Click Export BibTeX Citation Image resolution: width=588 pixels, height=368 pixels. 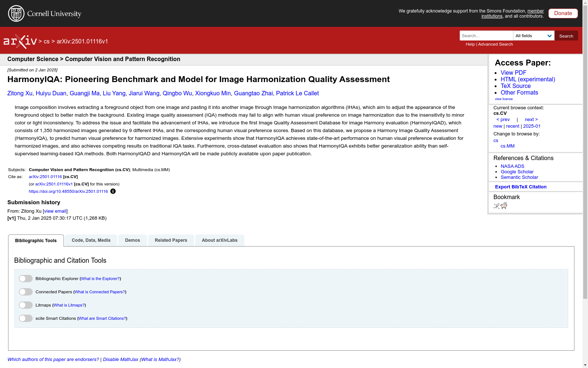point(521,187)
